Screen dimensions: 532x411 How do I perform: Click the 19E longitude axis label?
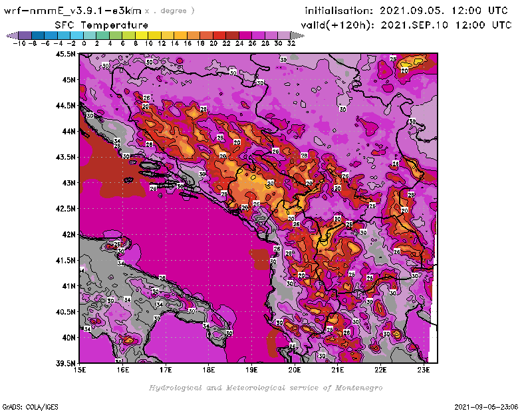pyautogui.click(x=252, y=370)
